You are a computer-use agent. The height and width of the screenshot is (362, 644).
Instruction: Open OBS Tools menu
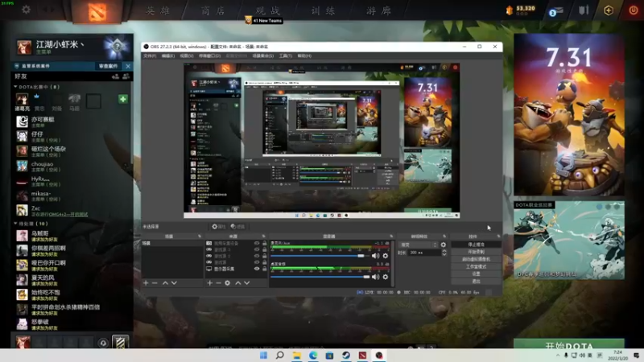286,56
